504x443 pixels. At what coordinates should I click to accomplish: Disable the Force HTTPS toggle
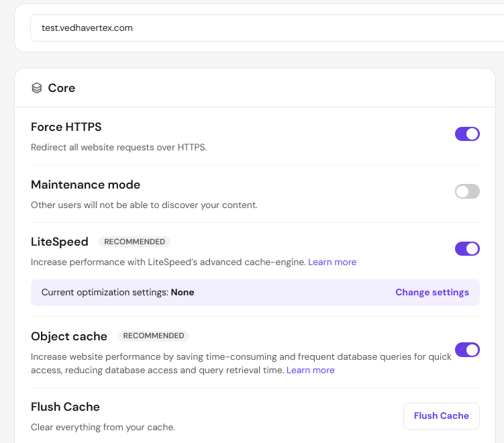coord(467,134)
